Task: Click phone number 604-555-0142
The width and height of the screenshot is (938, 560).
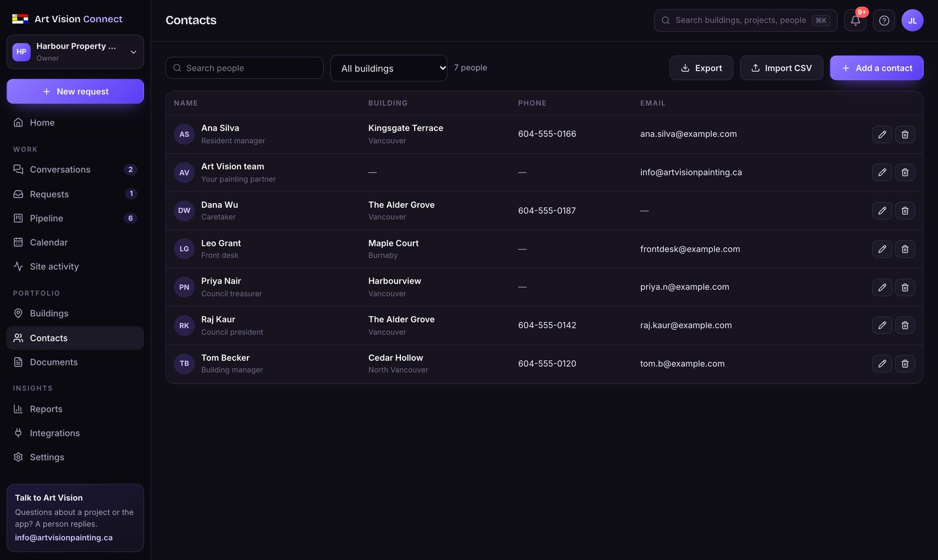Action: click(x=547, y=325)
